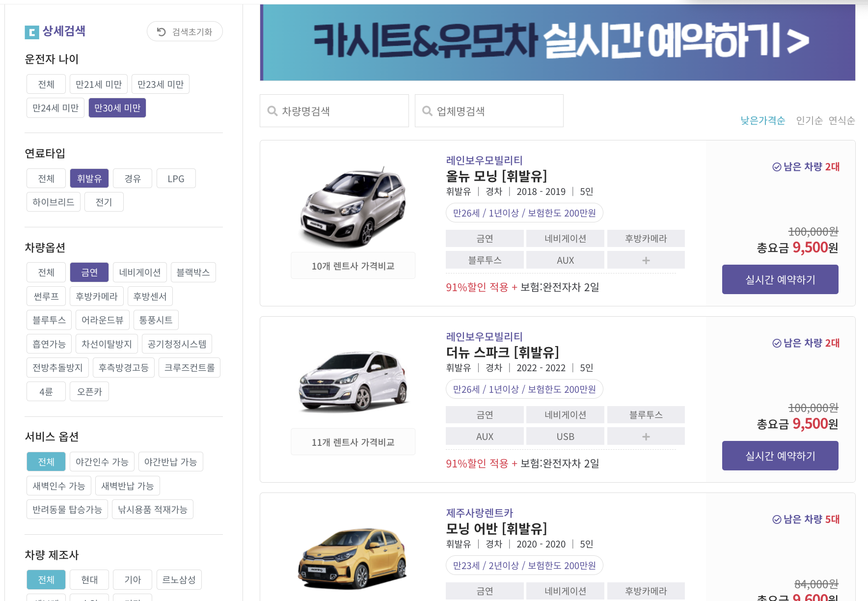
Task: Select 기아 as the car manufacturer
Action: coord(132,579)
